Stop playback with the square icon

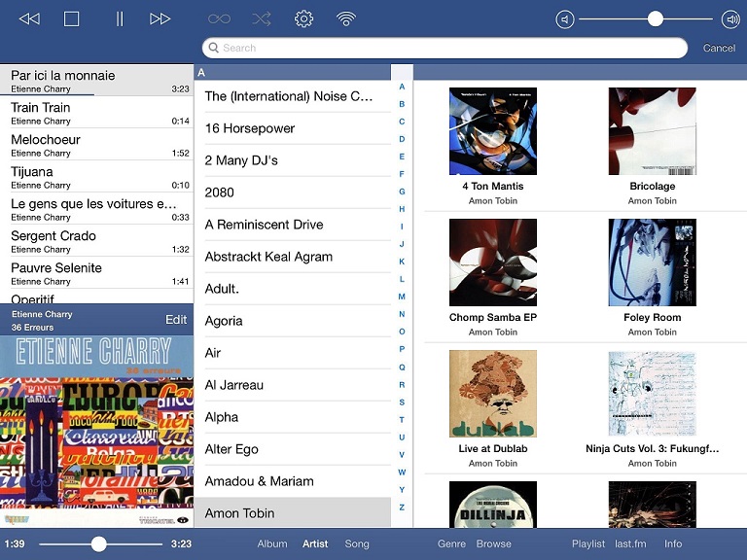[71, 19]
